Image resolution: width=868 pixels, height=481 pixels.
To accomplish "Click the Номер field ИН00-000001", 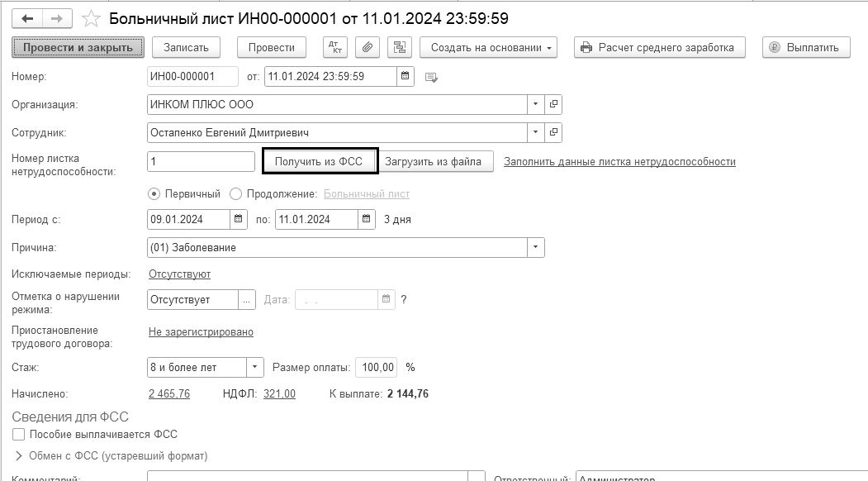I will 192,76.
